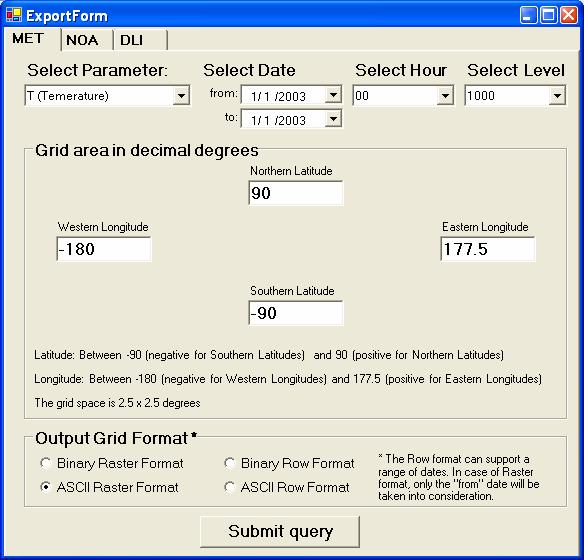Viewport: 584px width, 560px height.
Task: Focus the Northern Latitude input field
Action: click(296, 193)
